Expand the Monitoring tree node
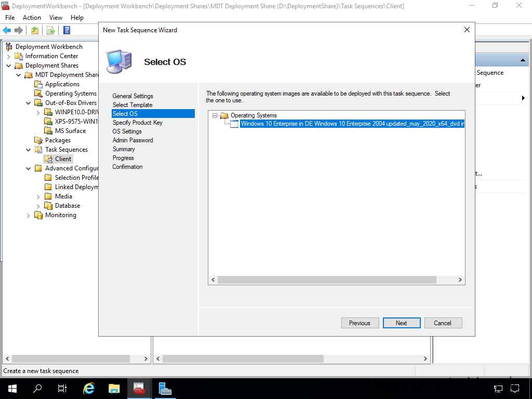 tap(29, 216)
